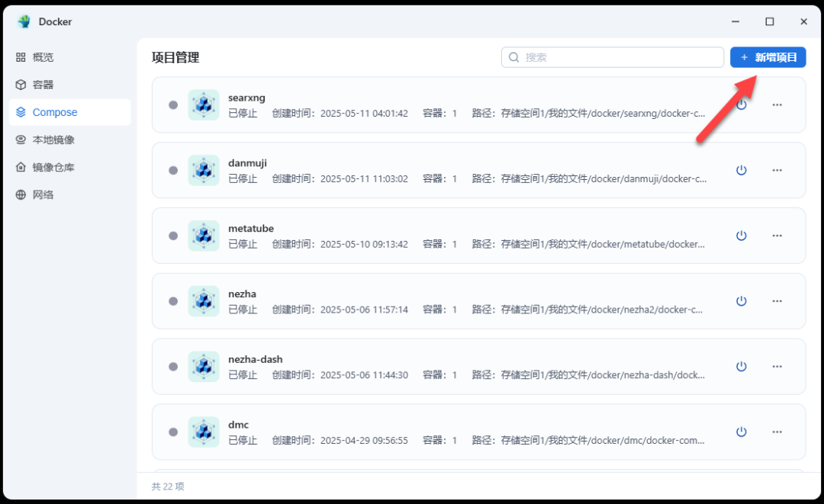Click the searxng project name
The width and height of the screenshot is (824, 504).
point(246,98)
